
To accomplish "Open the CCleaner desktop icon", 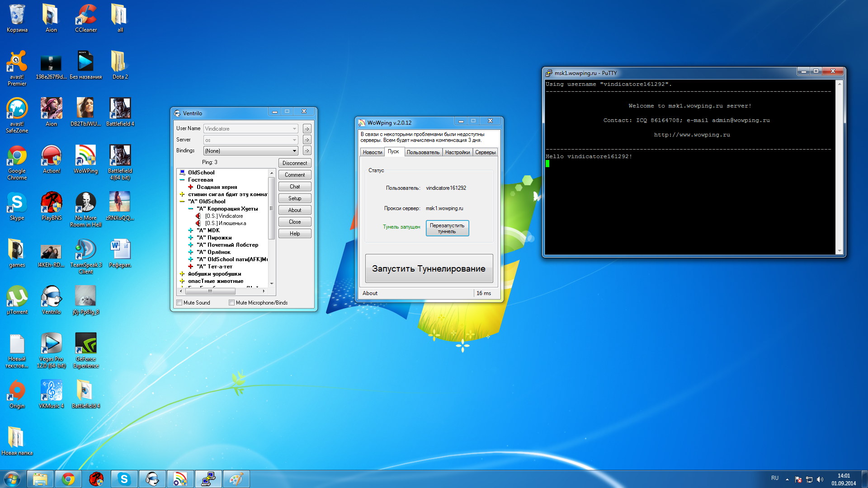I will click(x=85, y=15).
